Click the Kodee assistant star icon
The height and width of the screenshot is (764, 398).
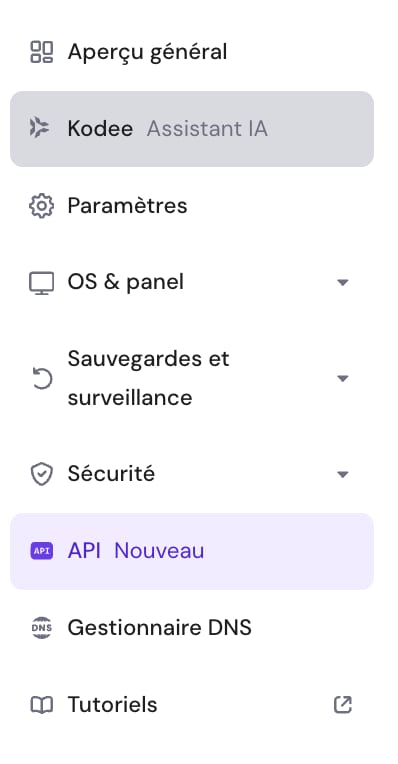click(x=39, y=129)
